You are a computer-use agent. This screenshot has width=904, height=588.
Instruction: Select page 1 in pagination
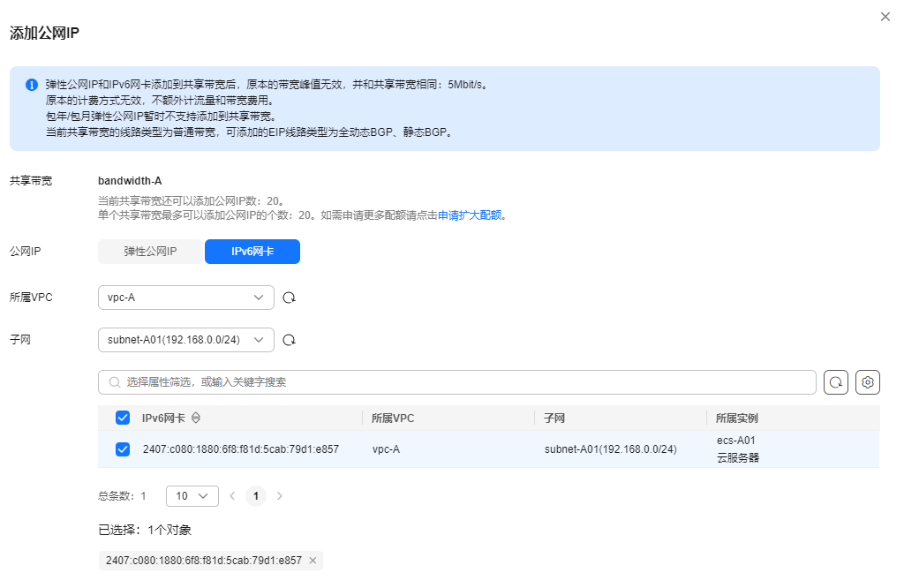pyautogui.click(x=256, y=496)
